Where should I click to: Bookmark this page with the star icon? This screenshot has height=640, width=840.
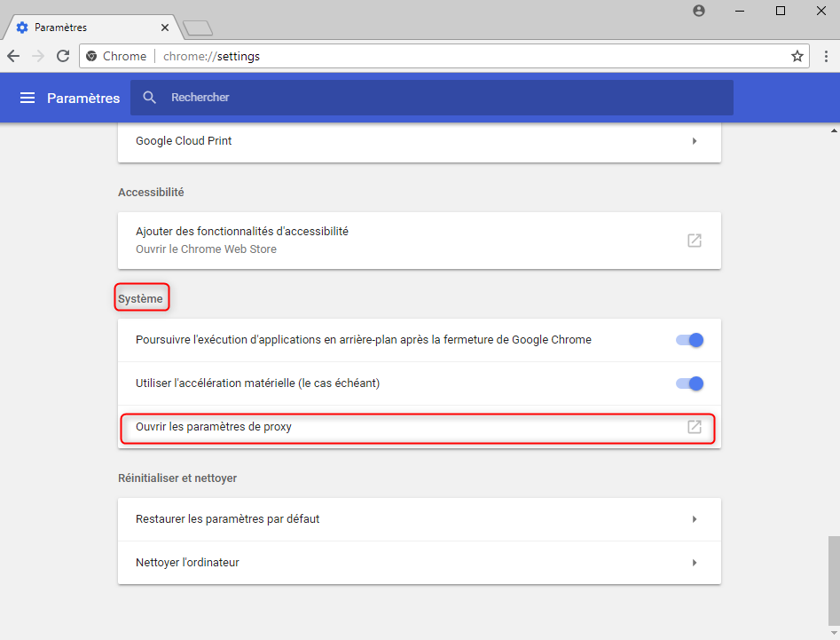point(797,56)
